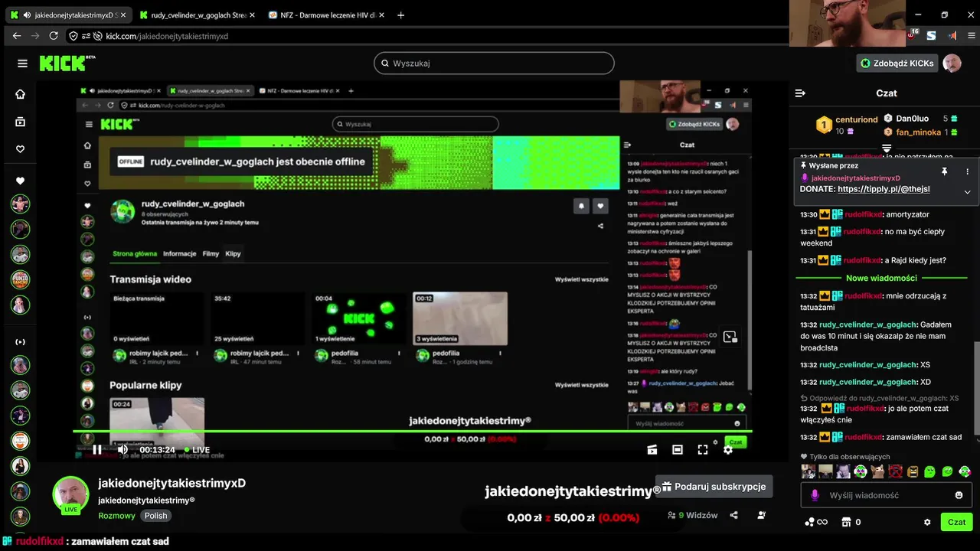This screenshot has height=551, width=980.
Task: Open the Following heart outline sidebar icon
Action: click(21, 149)
